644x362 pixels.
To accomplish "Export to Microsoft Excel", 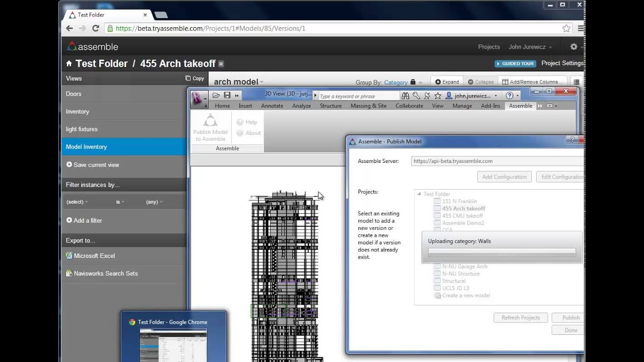I will pyautogui.click(x=91, y=256).
